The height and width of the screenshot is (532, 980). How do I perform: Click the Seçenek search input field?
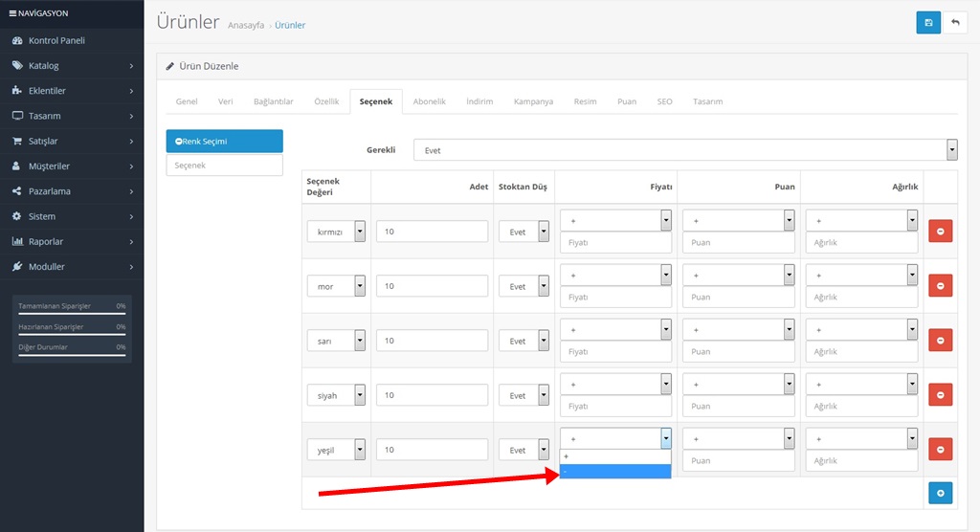[x=224, y=166]
